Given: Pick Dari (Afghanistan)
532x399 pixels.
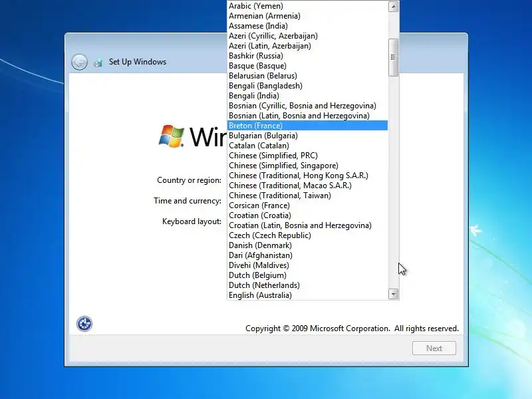Looking at the screenshot, I should [x=307, y=255].
